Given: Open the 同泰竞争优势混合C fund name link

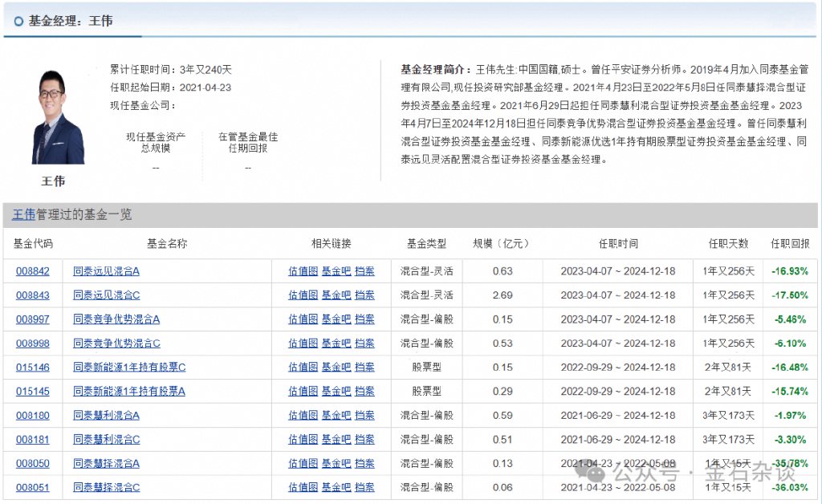Looking at the screenshot, I should click(x=116, y=343).
